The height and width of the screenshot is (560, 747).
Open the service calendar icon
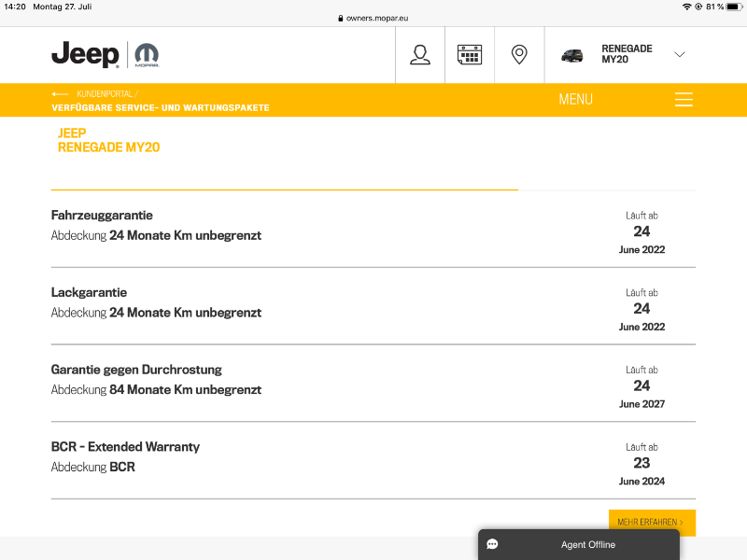click(x=470, y=54)
